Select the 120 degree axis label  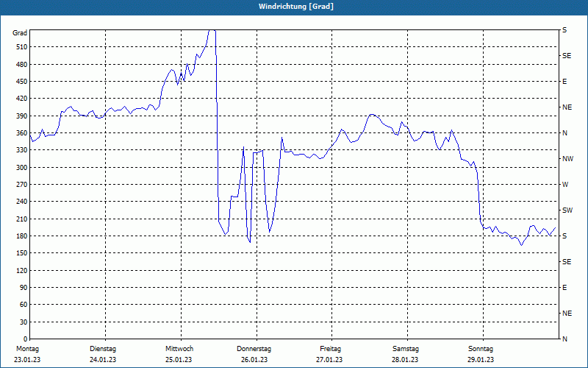[23, 270]
